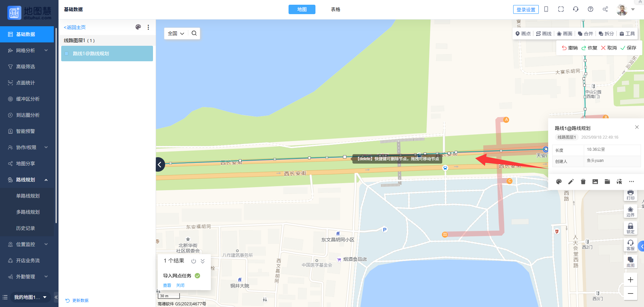Open the layer style palette icon
644x307 pixels.
click(x=138, y=27)
